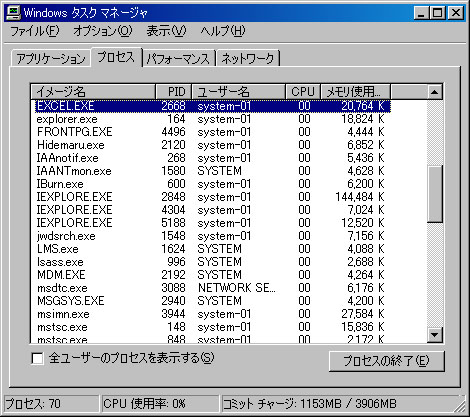
Task: Click PID 2940 cell
Action: pos(173,301)
